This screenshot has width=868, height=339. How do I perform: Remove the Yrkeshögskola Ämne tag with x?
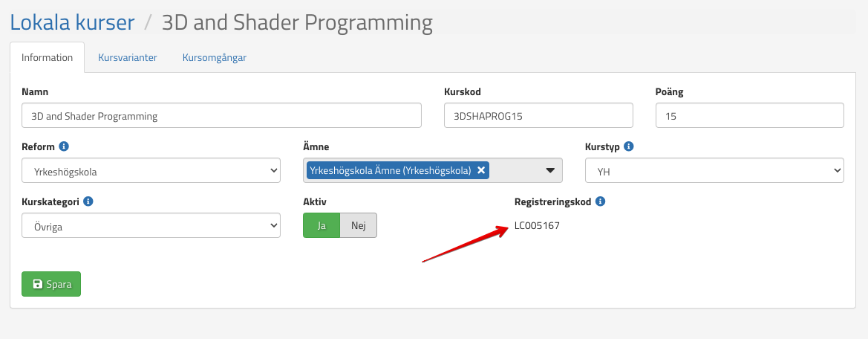coord(481,170)
